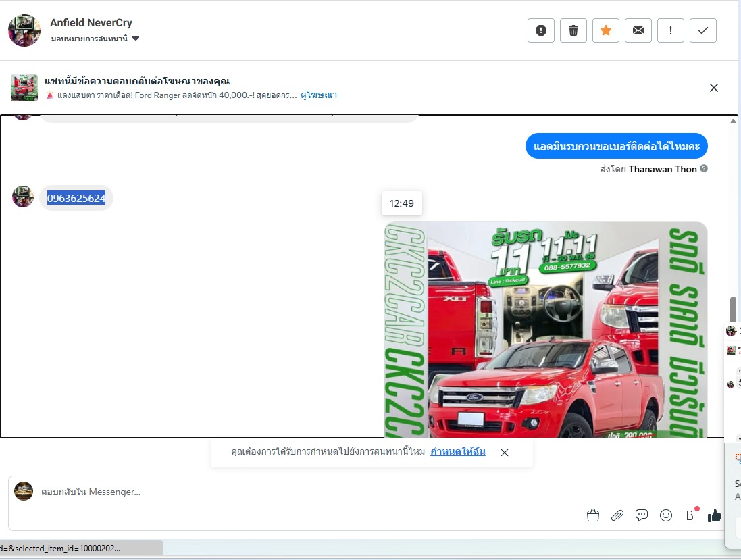
Task: Open the shopping bag products icon
Action: pos(592,515)
